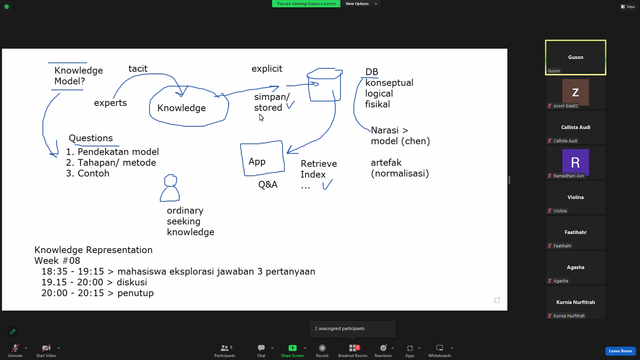
Task: Select Agasha participant tile
Action: pyautogui.click(x=576, y=268)
